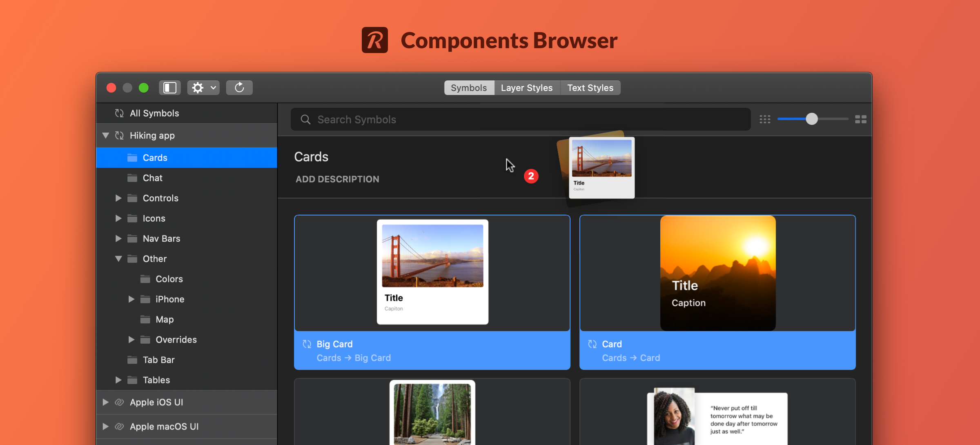980x445 pixels.
Task: Click sync icon beside Hiking app
Action: [119, 135]
